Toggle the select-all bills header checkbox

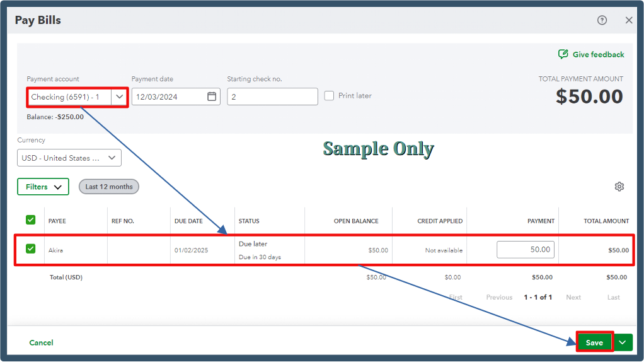click(x=30, y=220)
